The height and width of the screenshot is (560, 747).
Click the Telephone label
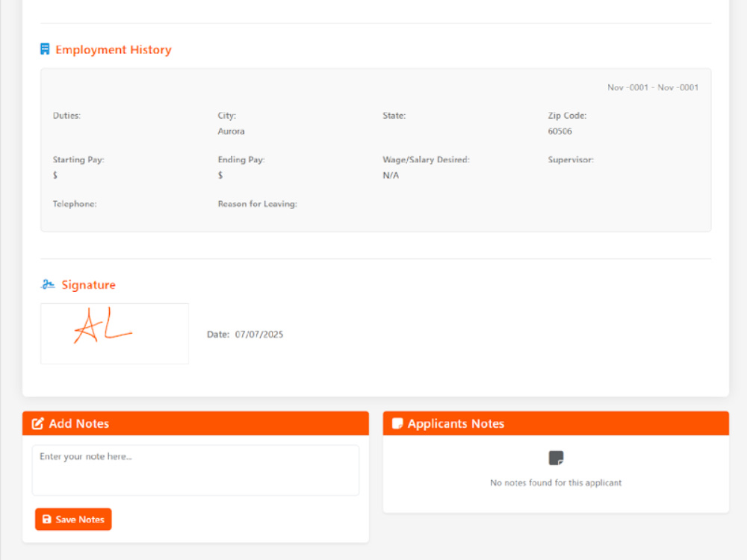75,204
